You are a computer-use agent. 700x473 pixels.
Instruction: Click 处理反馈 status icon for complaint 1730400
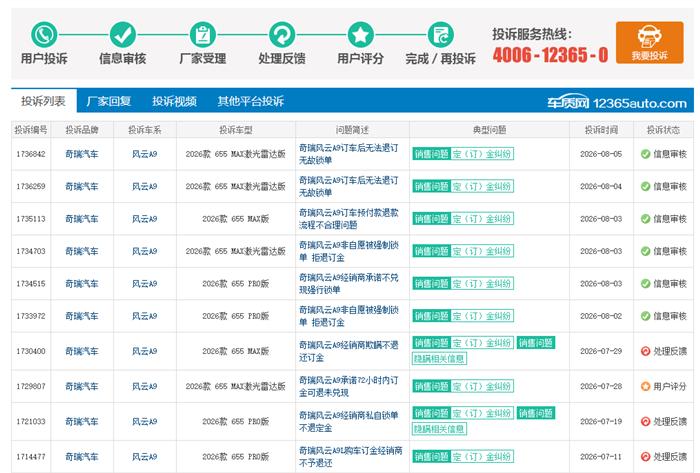(646, 351)
